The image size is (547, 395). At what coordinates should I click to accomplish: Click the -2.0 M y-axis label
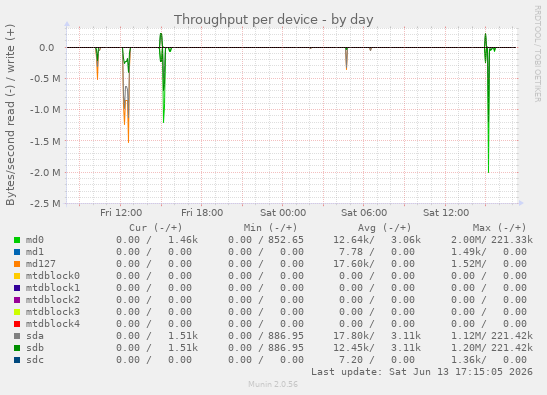pos(45,172)
